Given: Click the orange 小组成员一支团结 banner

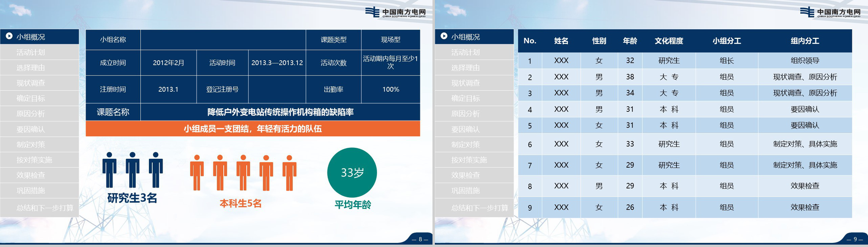Looking at the screenshot, I should 252,129.
